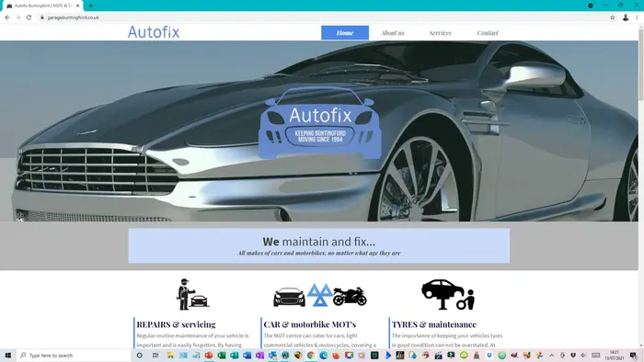This screenshot has height=362, width=644.
Task: Click the 'REPAIRS & servicing' heading
Action: [176, 324]
